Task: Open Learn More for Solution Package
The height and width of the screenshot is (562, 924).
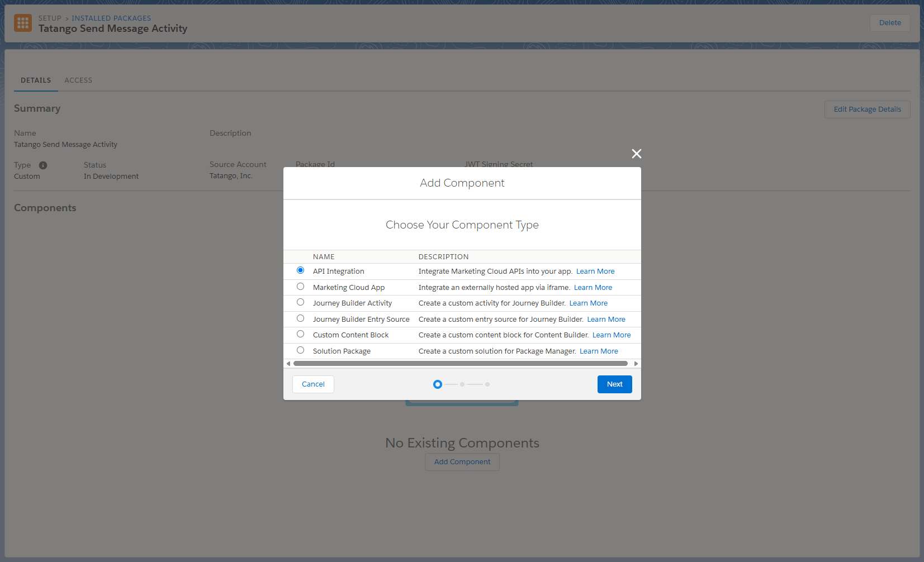Action: point(599,351)
